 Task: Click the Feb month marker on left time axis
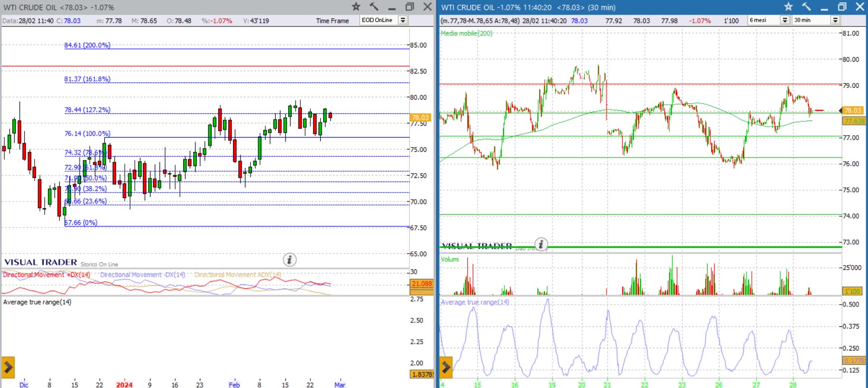[234, 385]
